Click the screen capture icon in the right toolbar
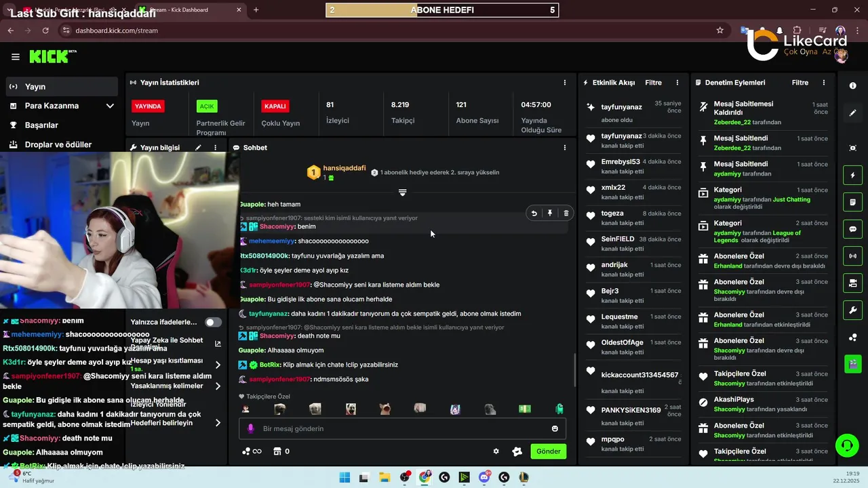 [852, 148]
